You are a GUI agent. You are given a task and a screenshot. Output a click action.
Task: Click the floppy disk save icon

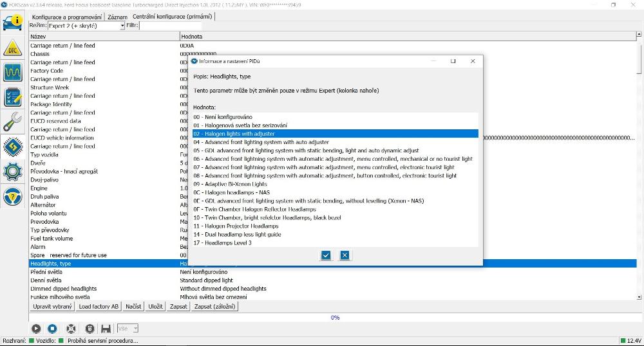[106, 329]
